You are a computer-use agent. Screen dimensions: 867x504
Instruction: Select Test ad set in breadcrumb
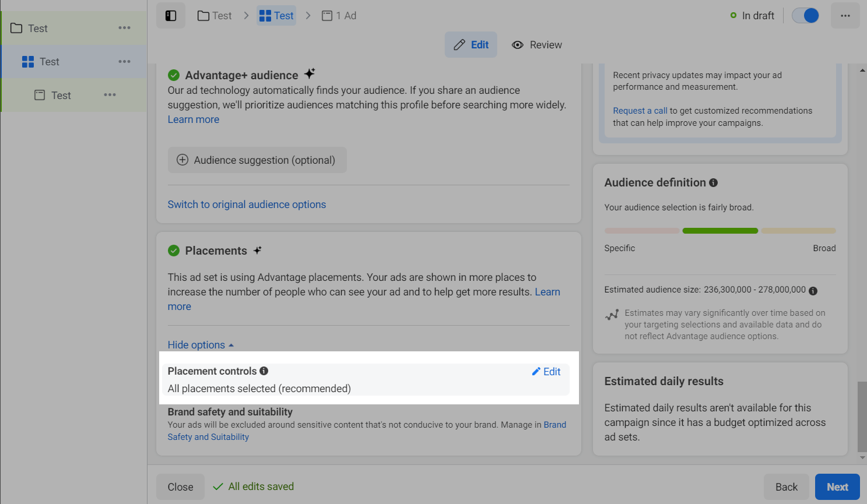[276, 16]
